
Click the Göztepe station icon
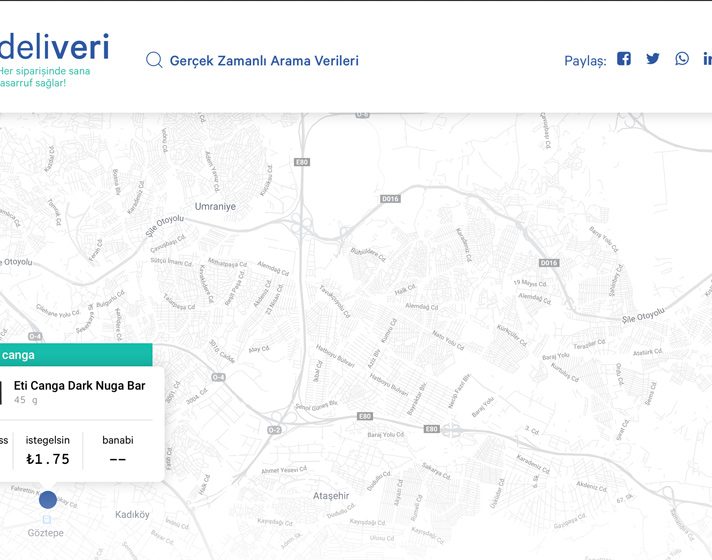tap(46, 519)
